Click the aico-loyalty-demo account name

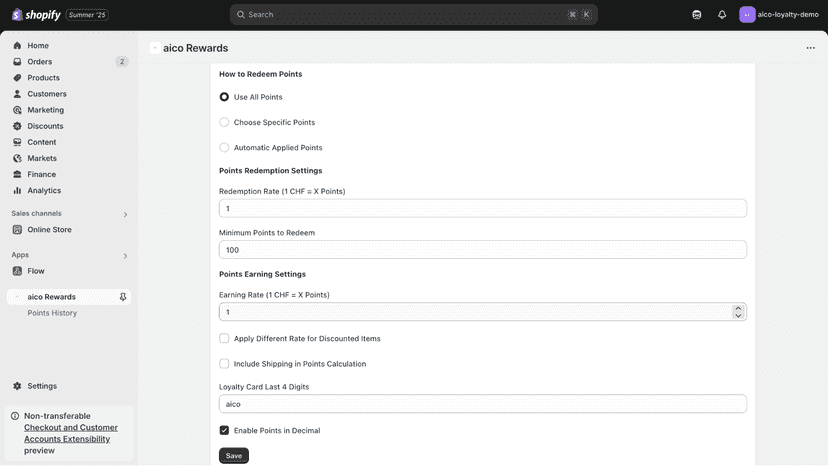[788, 15]
